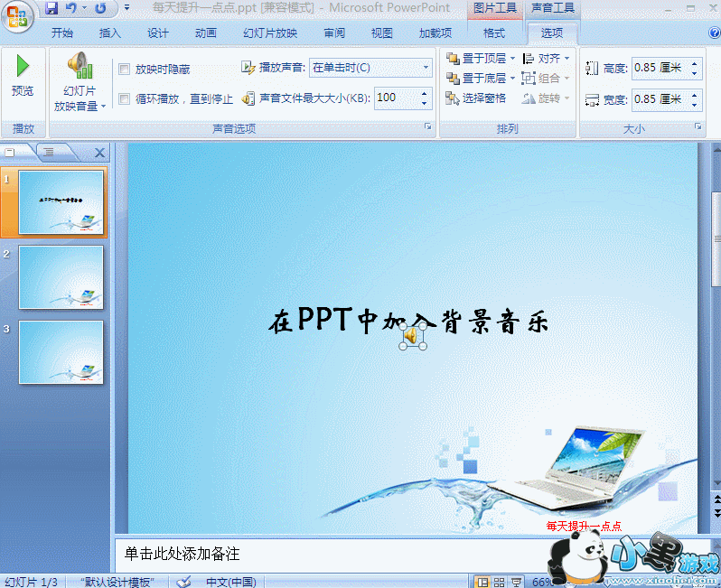Click the redo/repeat arrow icon
Image resolution: width=721 pixels, height=588 pixels.
click(100, 8)
